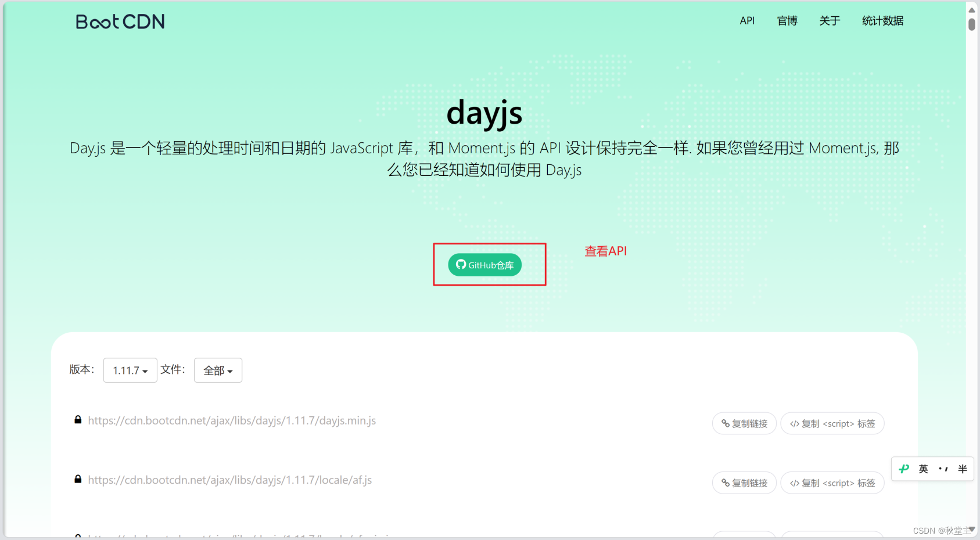
Task: Click the BootCDN logo
Action: (120, 21)
